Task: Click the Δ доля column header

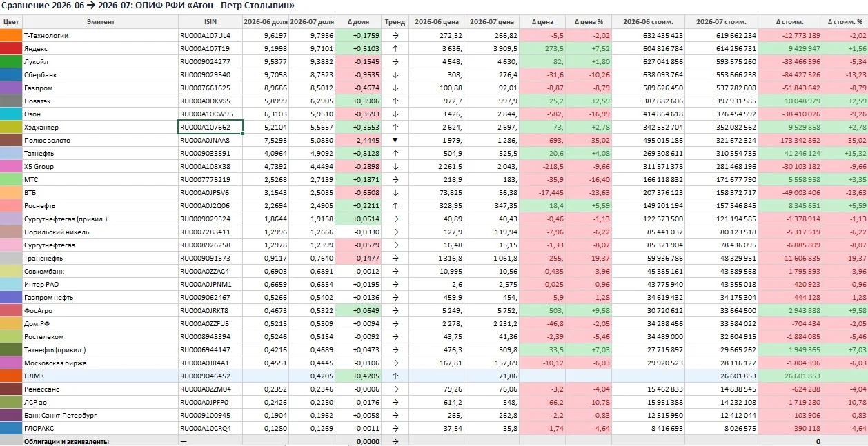Action: pos(358,21)
